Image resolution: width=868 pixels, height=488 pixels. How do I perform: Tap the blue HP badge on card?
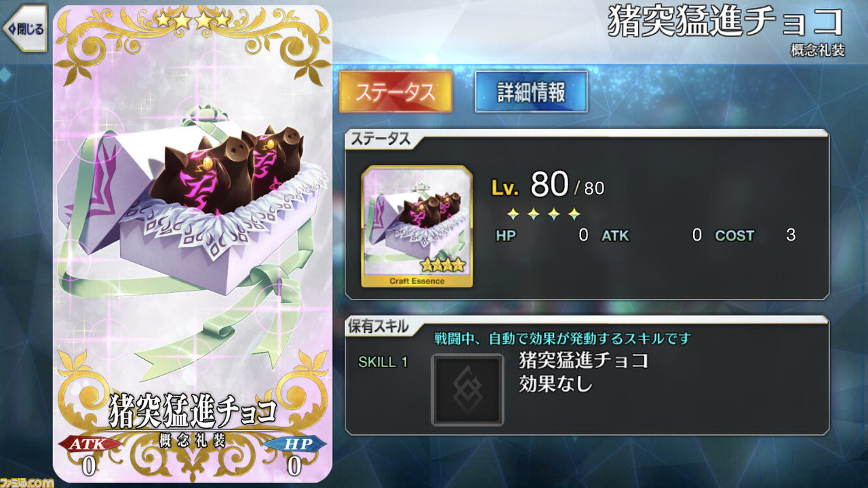(x=294, y=444)
